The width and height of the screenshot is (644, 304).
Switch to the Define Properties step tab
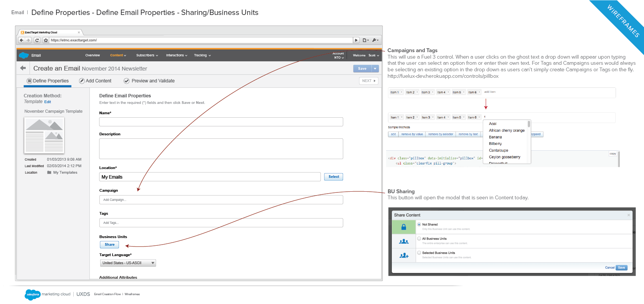point(48,81)
